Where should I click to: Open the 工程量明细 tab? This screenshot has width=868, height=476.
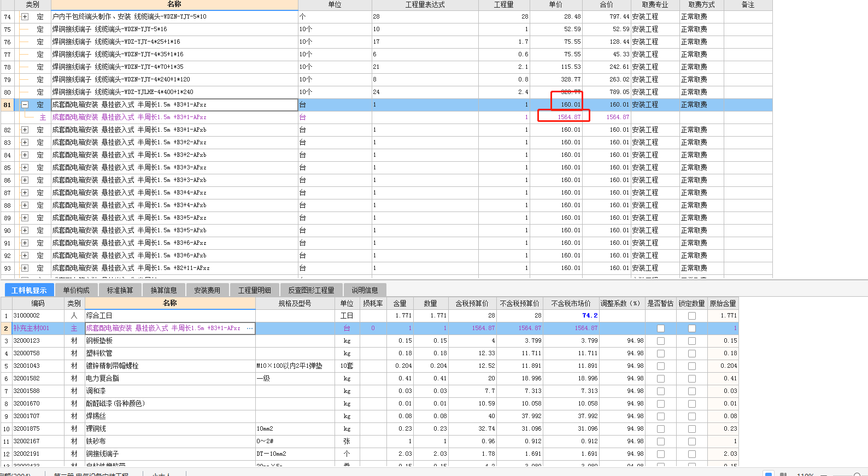pyautogui.click(x=254, y=290)
